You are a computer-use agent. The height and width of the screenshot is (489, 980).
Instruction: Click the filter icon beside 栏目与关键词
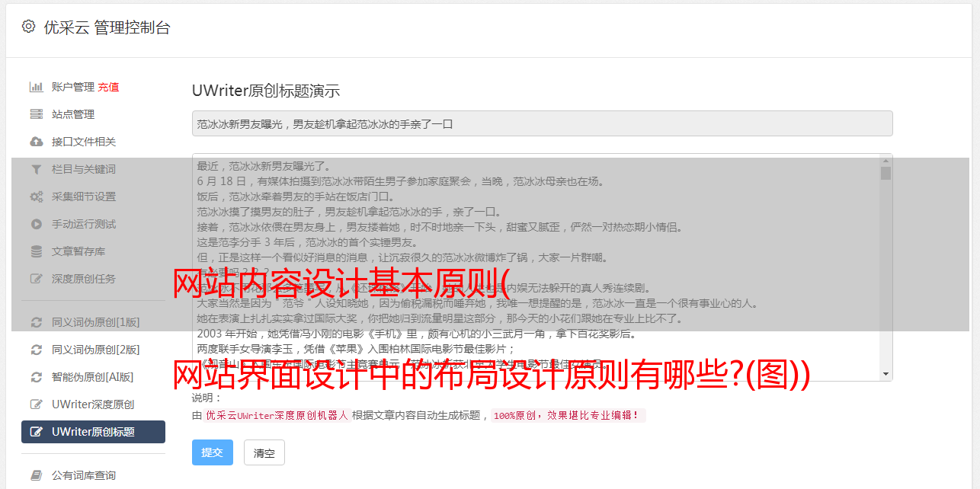tap(36, 169)
